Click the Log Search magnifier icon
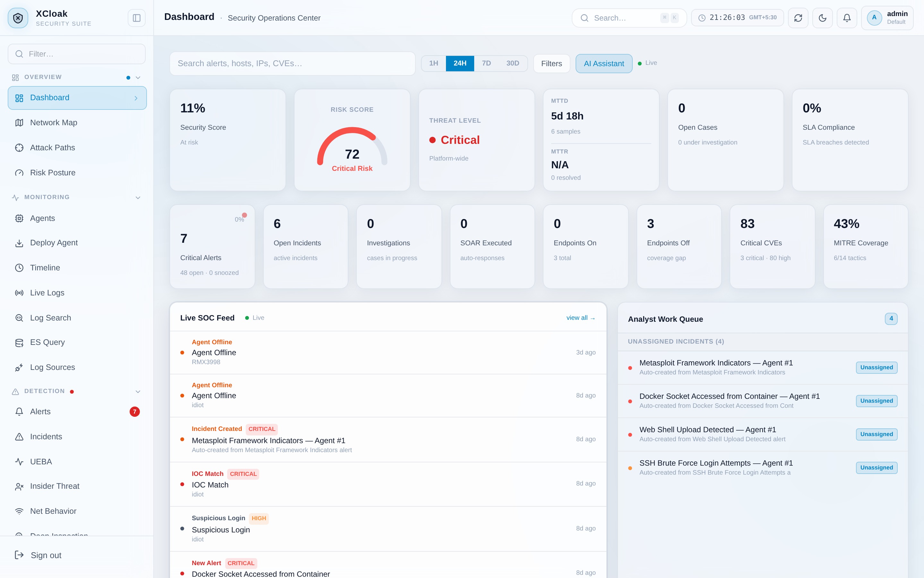The width and height of the screenshot is (924, 578). (x=19, y=318)
